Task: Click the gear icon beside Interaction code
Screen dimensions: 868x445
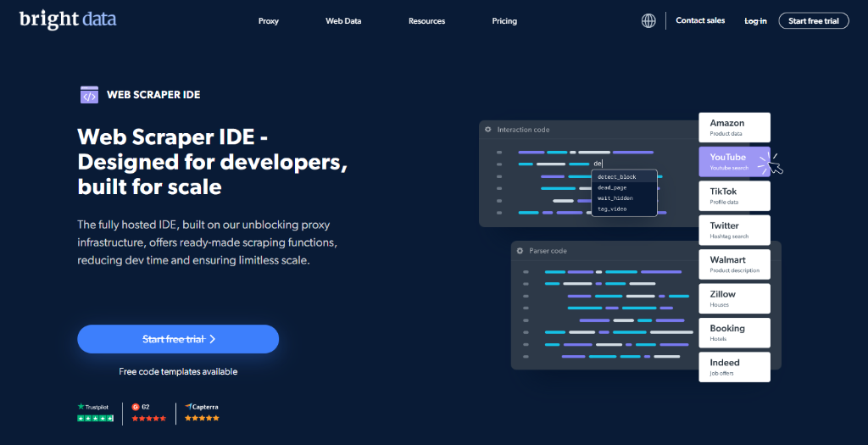Action: [x=487, y=130]
